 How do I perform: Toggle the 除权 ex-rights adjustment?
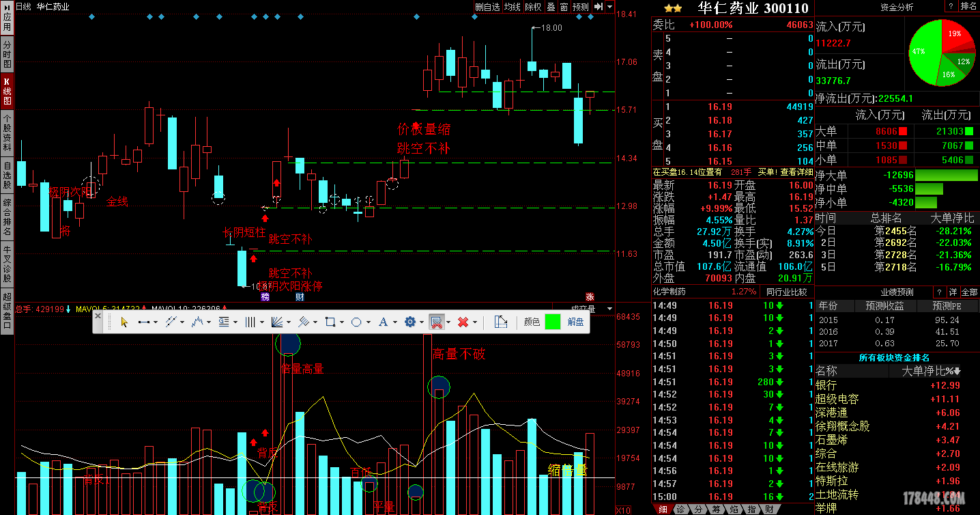(533, 6)
